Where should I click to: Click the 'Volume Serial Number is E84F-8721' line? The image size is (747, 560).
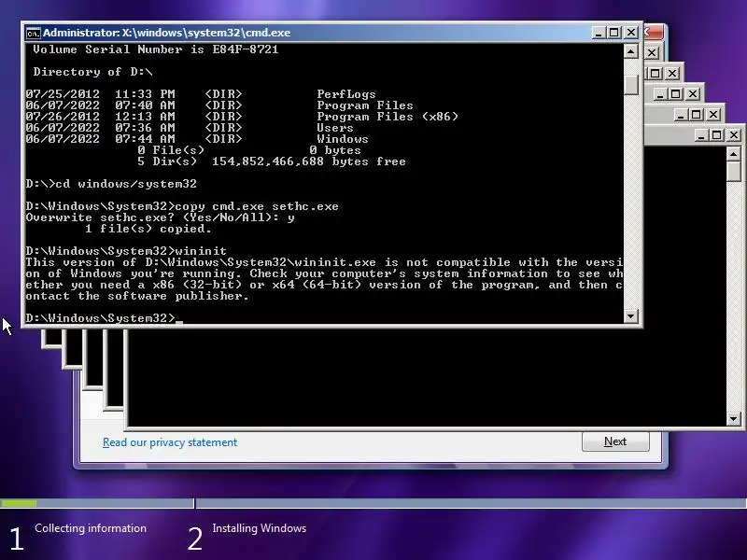(156, 49)
